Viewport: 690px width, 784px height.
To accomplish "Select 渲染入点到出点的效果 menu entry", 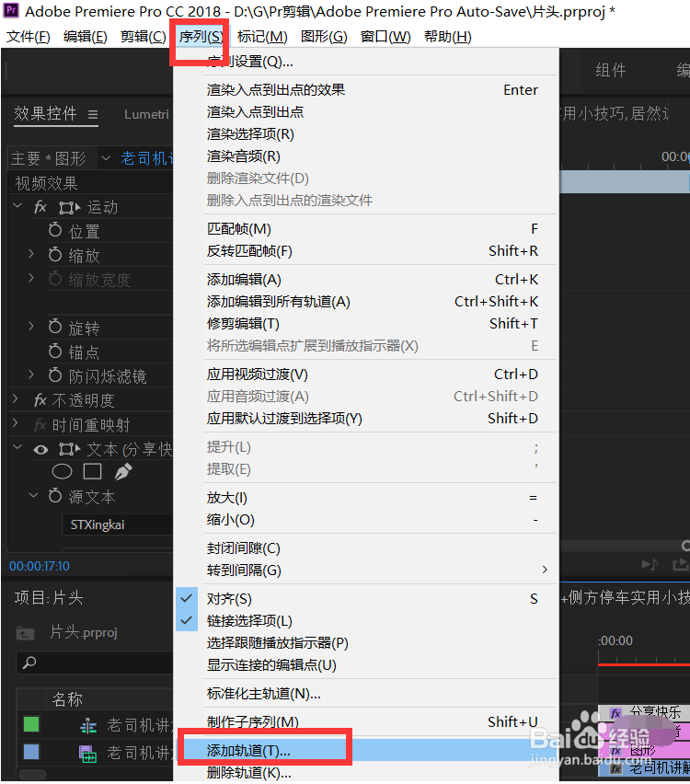I will point(365,90).
